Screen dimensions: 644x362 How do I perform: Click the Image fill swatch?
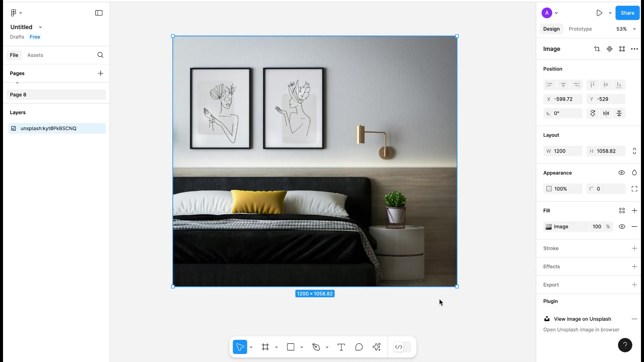click(x=549, y=227)
